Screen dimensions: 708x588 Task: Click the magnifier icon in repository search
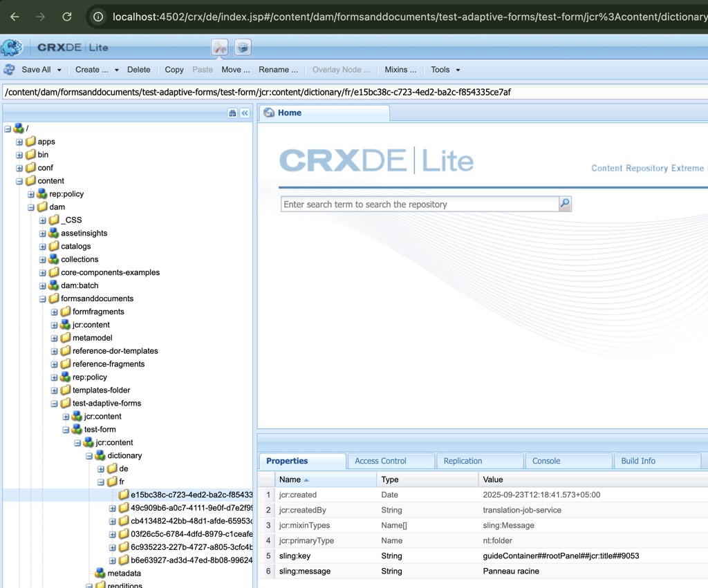tap(565, 204)
